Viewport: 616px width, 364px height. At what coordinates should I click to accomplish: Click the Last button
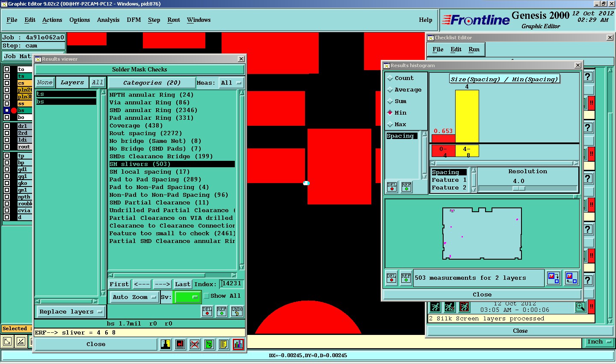(183, 284)
